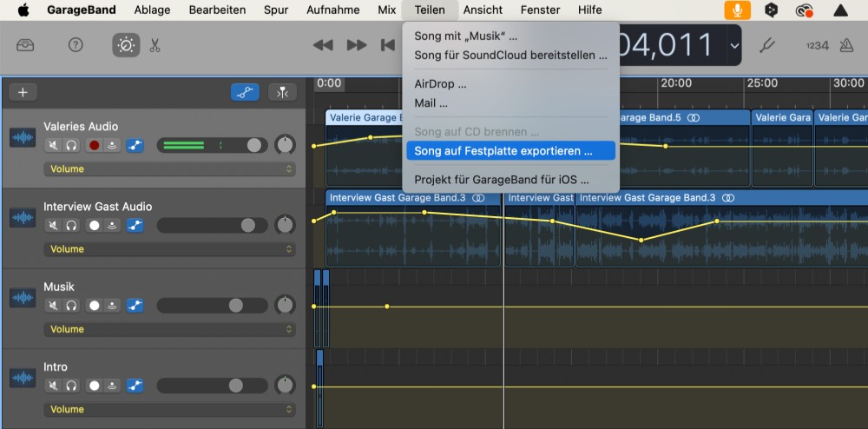Choose Song auf Festplatte exportieren
The image size is (868, 429).
[x=511, y=151]
